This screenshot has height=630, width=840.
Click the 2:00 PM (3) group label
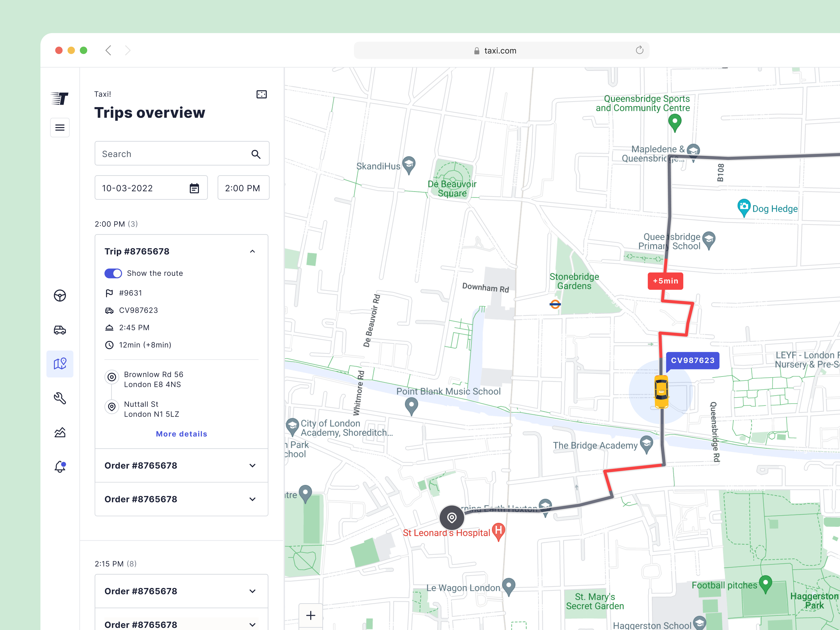tap(116, 224)
